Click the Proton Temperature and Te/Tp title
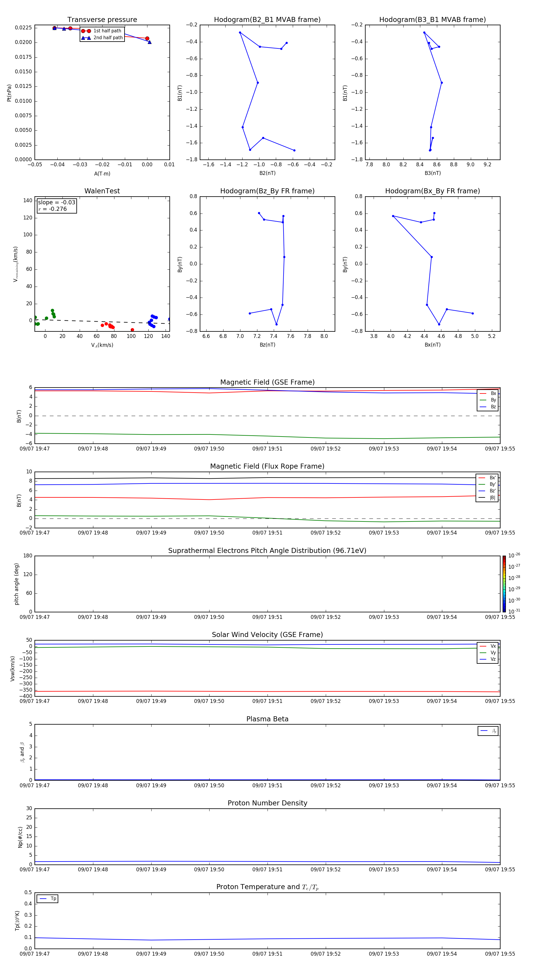Screen dimensions: 535x980 click(267, 887)
